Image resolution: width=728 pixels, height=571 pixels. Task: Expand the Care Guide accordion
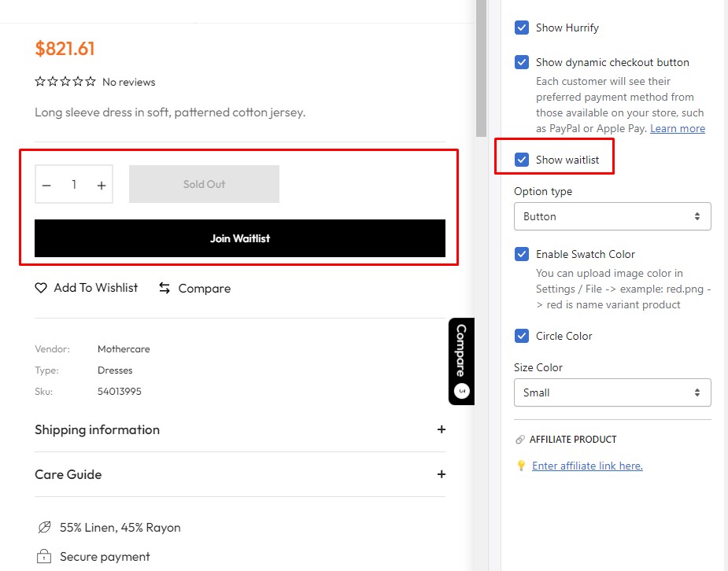(441, 474)
